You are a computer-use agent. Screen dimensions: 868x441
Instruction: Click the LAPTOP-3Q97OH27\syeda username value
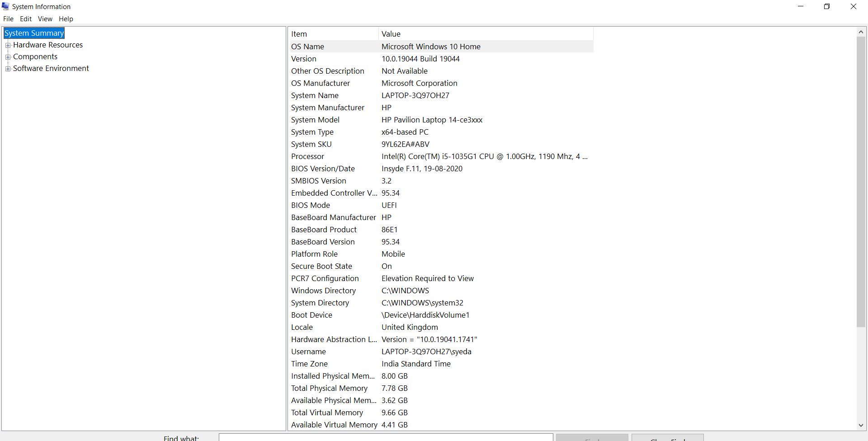click(x=426, y=352)
